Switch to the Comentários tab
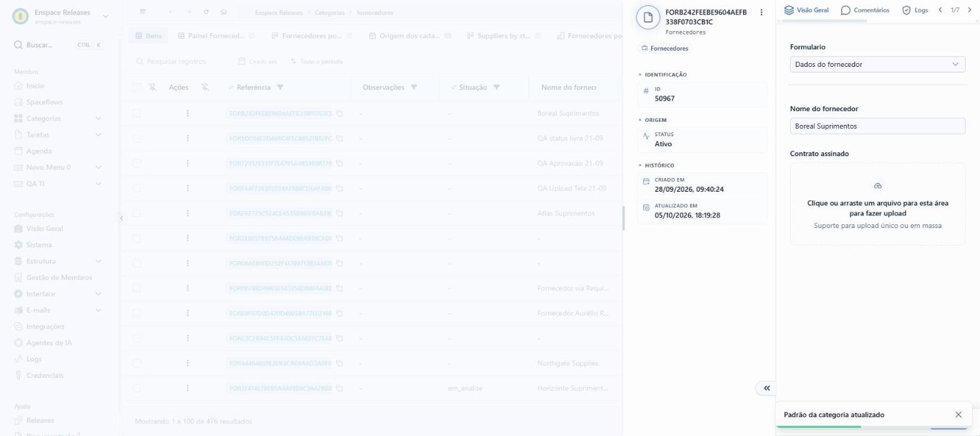 coord(865,10)
